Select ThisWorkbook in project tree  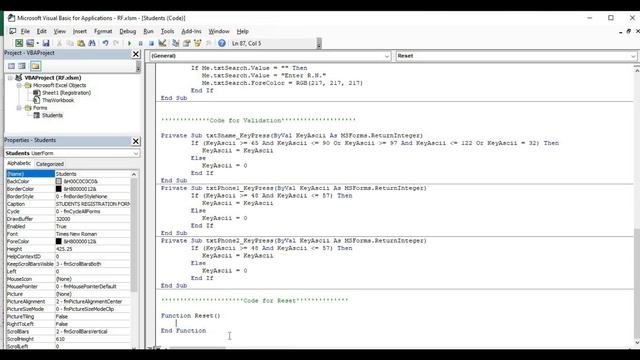click(x=58, y=100)
